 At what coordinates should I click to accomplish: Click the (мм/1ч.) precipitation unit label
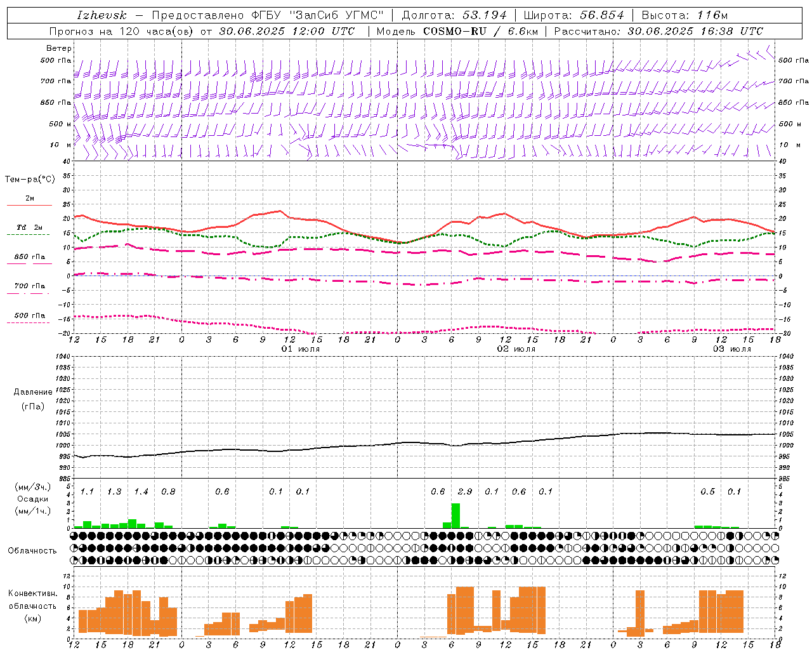[x=33, y=510]
